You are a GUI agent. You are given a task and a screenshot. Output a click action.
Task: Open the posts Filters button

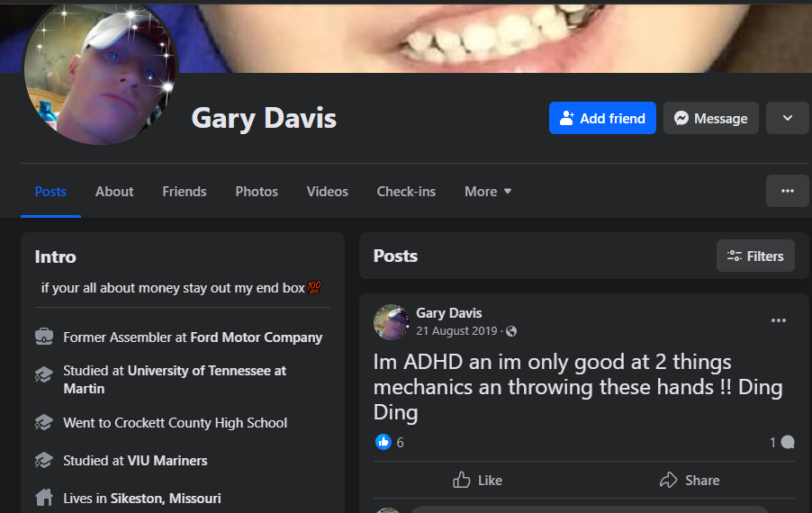tap(755, 256)
